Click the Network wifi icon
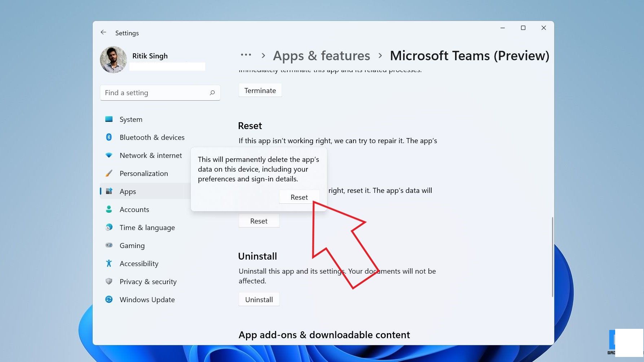This screenshot has height=362, width=644. [109, 155]
